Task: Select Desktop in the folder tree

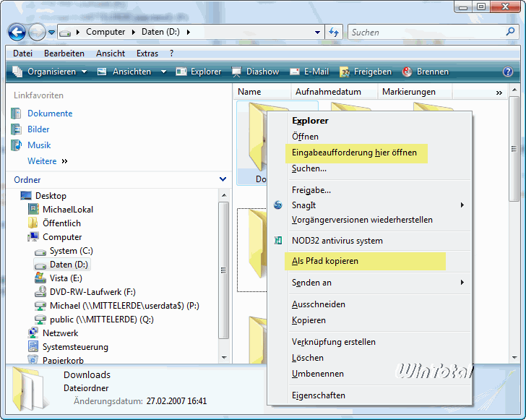Action: pos(51,196)
